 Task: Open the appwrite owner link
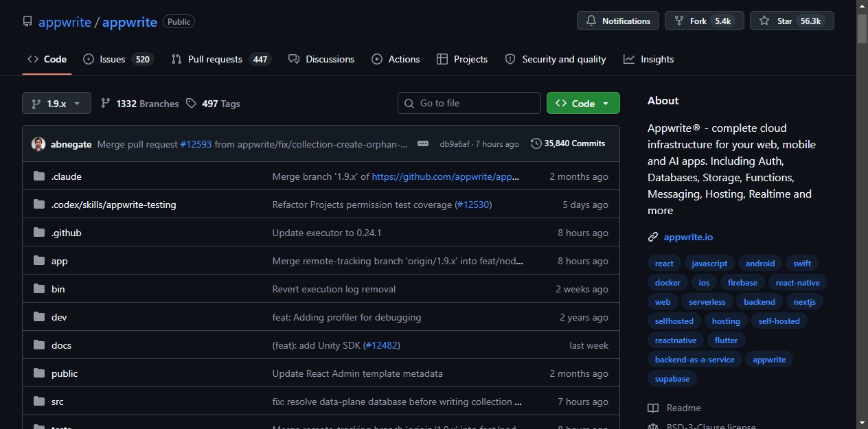(65, 21)
